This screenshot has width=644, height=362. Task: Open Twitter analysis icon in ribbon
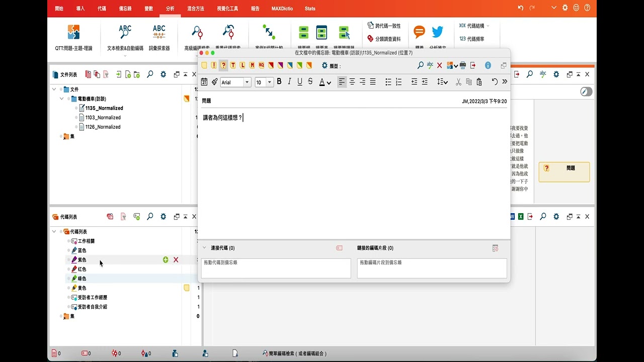438,32
